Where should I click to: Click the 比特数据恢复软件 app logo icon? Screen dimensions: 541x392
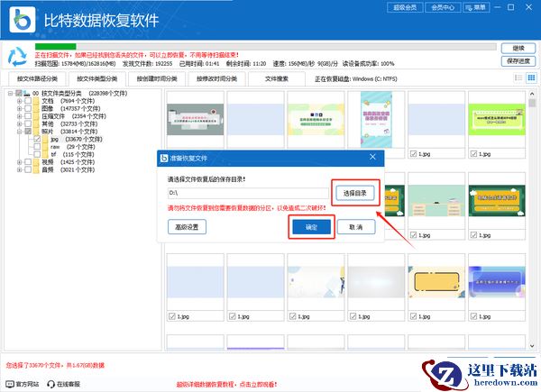[23, 20]
